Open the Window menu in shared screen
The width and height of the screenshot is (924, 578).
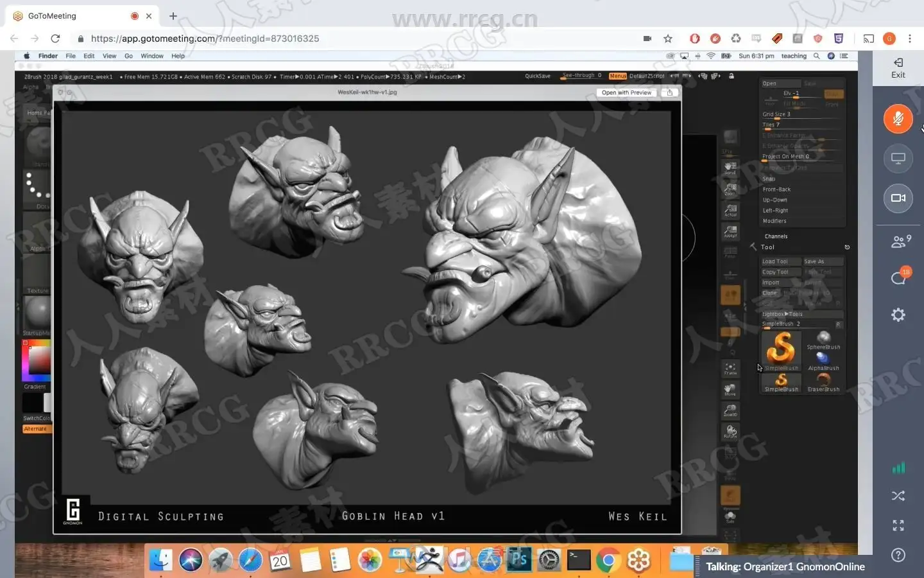pos(152,56)
